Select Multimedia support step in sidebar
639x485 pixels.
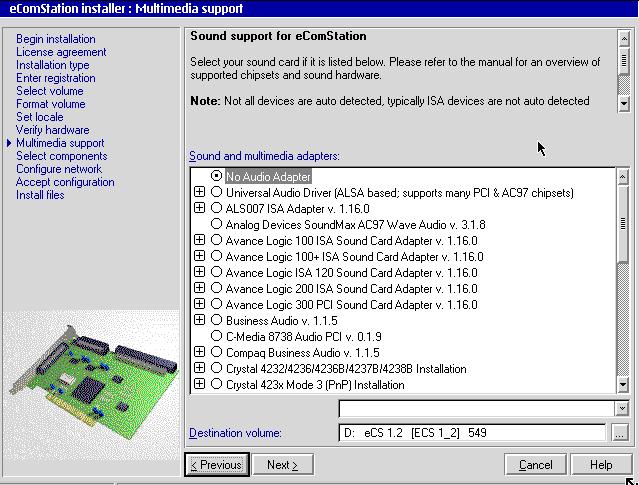point(60,143)
